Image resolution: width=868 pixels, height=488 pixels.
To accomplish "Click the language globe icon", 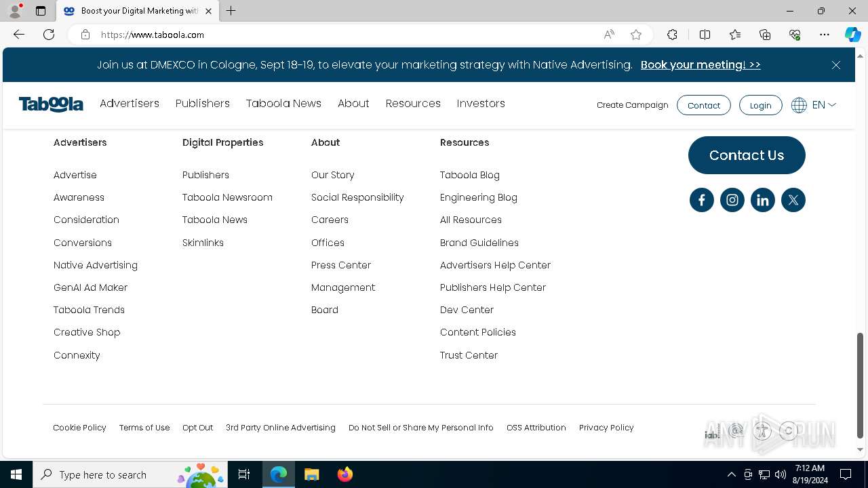I will 799,105.
